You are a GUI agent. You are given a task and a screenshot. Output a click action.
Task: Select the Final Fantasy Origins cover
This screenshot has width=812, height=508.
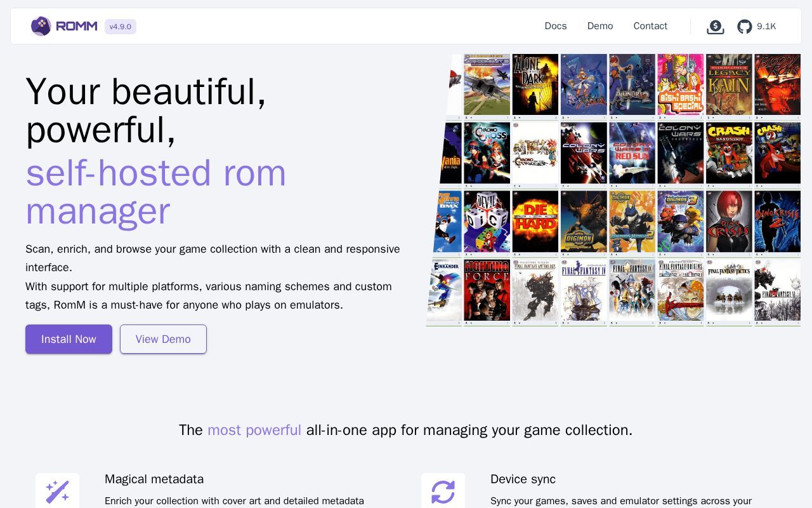[681, 290]
